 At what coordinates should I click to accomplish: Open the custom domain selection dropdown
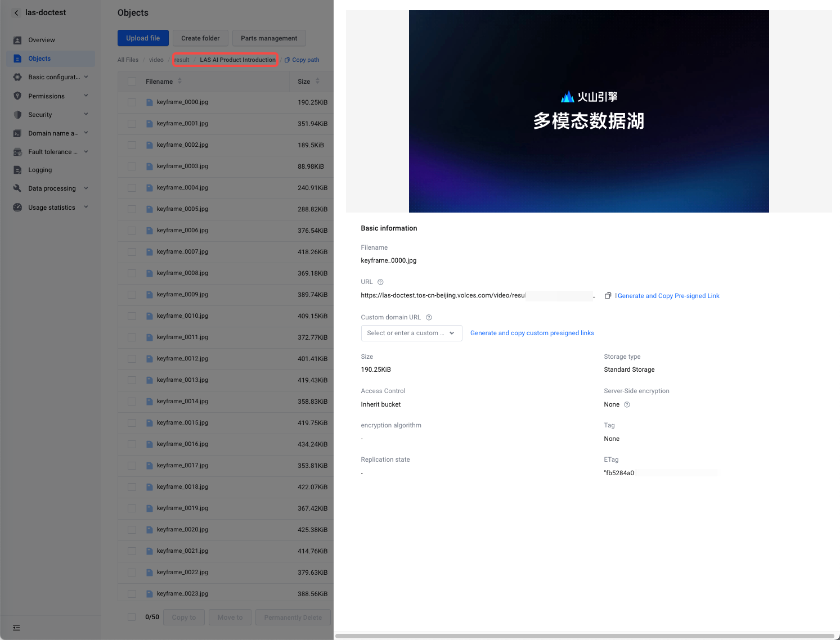pos(411,333)
